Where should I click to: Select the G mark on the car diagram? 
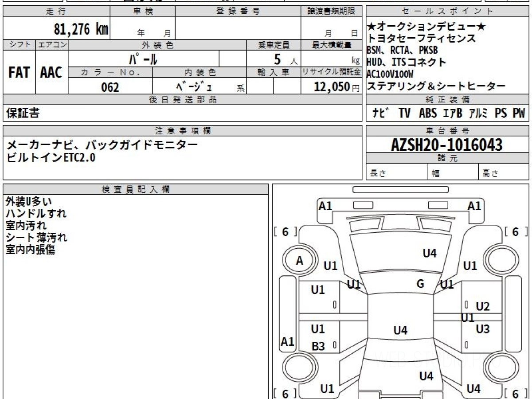[x=421, y=284]
